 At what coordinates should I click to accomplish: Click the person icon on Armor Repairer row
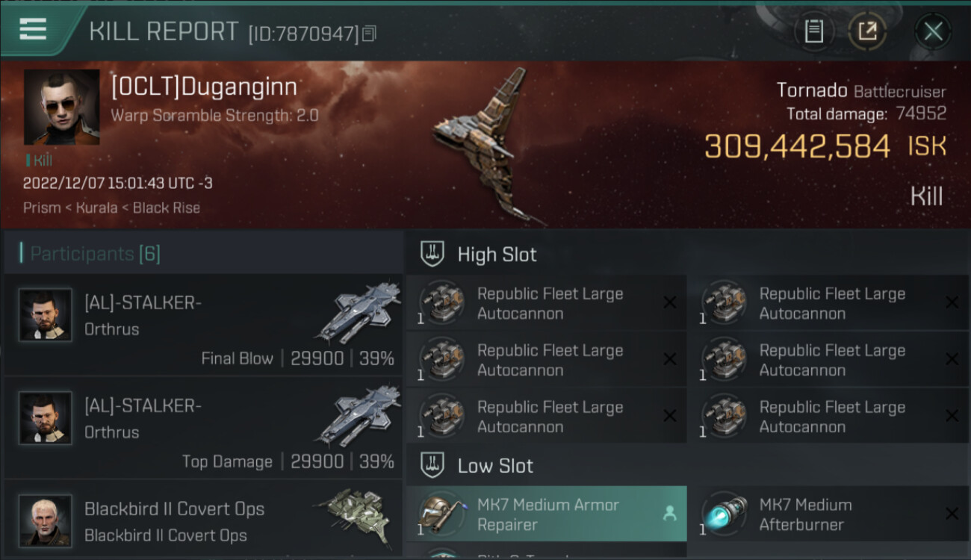[669, 514]
